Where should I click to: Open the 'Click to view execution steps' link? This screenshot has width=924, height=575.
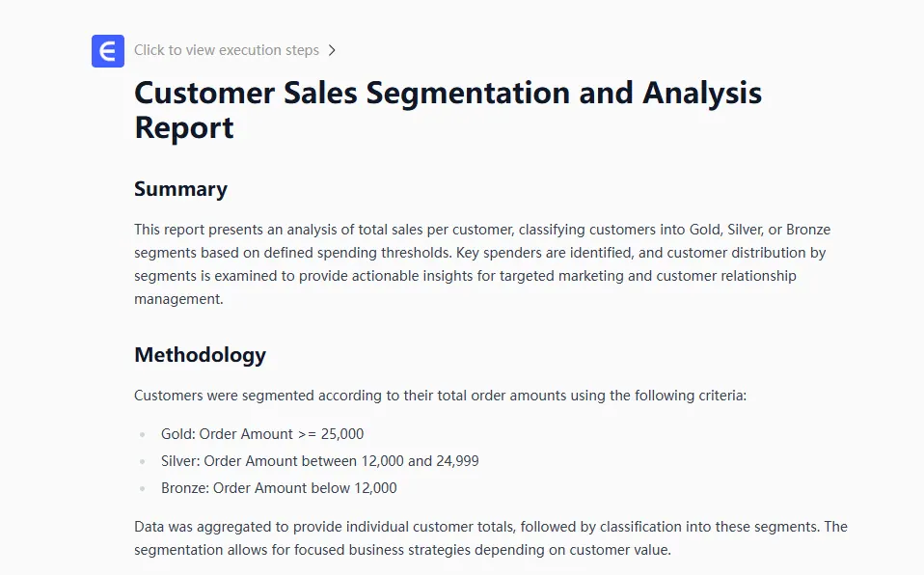227,50
